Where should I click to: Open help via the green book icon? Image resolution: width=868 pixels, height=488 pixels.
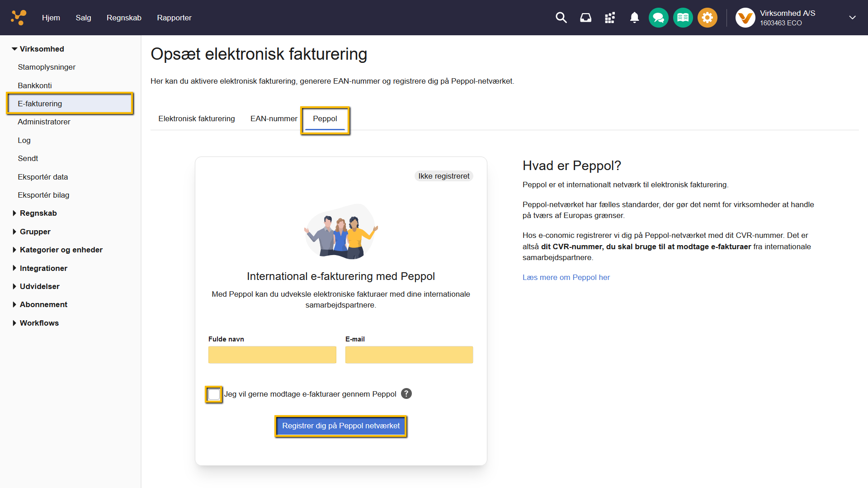click(683, 17)
